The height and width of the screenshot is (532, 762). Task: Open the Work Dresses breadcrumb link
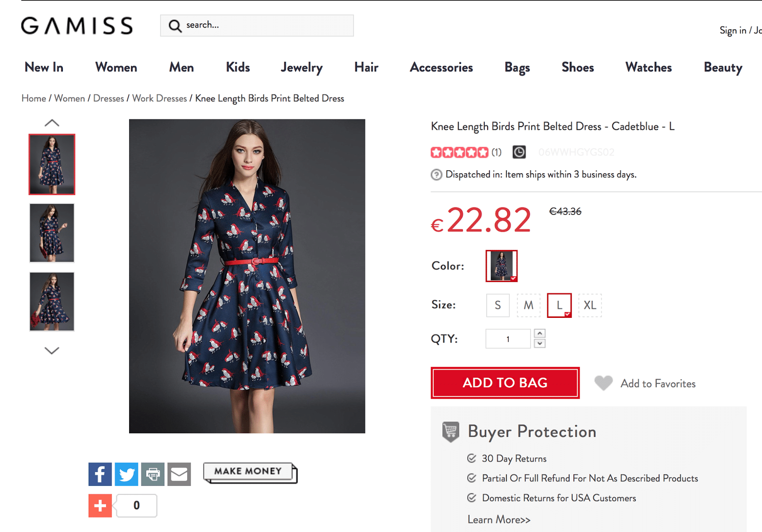(160, 99)
